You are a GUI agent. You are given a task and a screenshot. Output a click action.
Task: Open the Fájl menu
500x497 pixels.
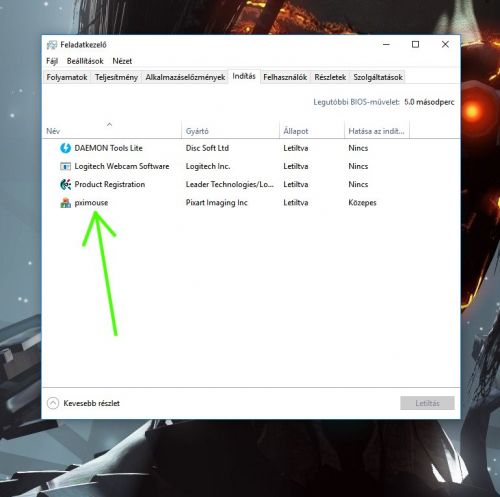52,61
